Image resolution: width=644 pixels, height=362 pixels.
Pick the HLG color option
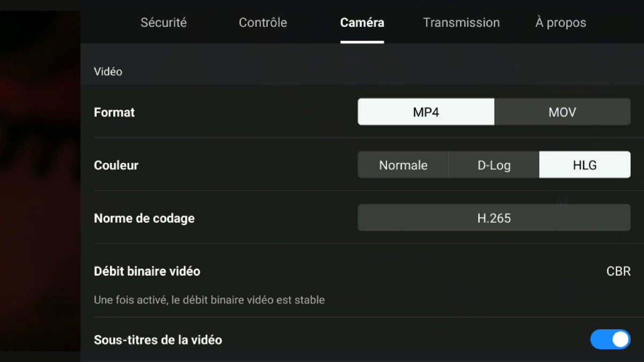(585, 165)
